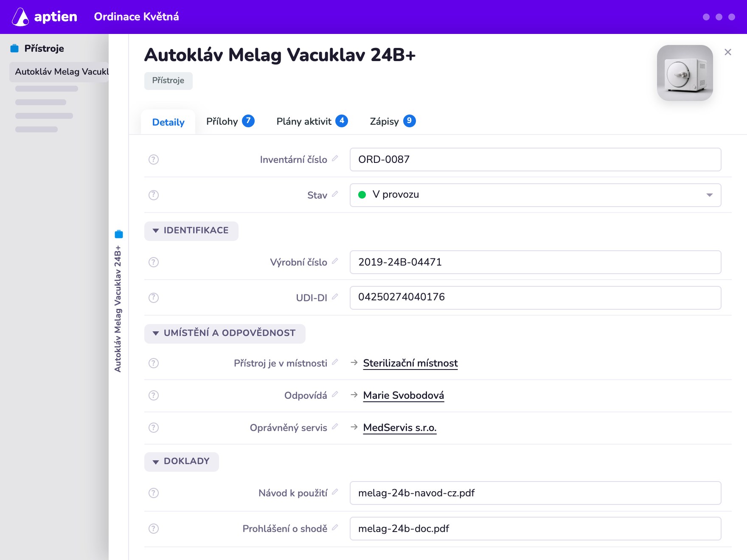
Task: Open help icon for Stav field
Action: click(x=154, y=195)
